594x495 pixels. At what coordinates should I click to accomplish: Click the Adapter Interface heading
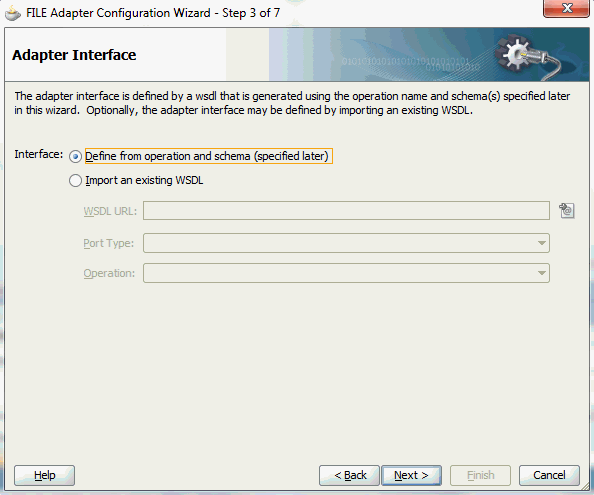point(74,55)
